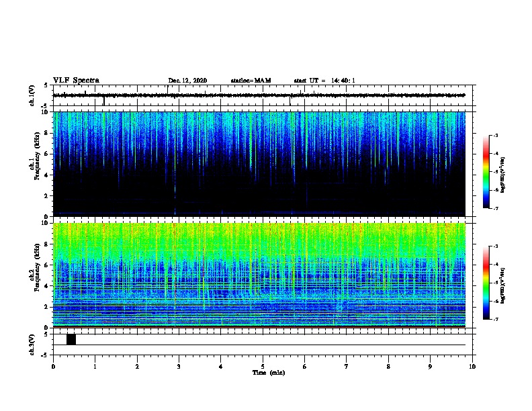Click the '-7' label on the ch.2 colorbar
Image resolution: width=532 pixels, height=411 pixels.
click(495, 320)
